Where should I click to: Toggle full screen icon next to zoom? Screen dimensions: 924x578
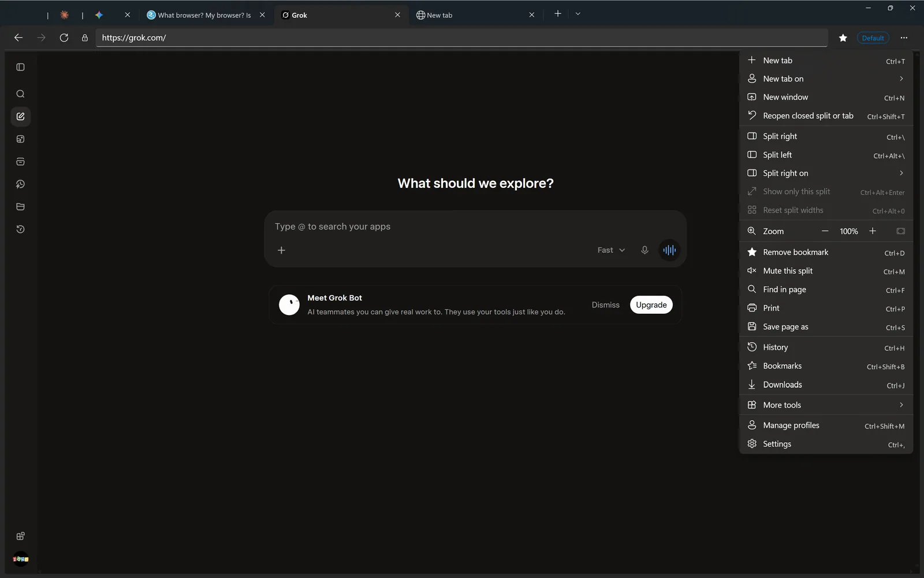click(x=900, y=231)
